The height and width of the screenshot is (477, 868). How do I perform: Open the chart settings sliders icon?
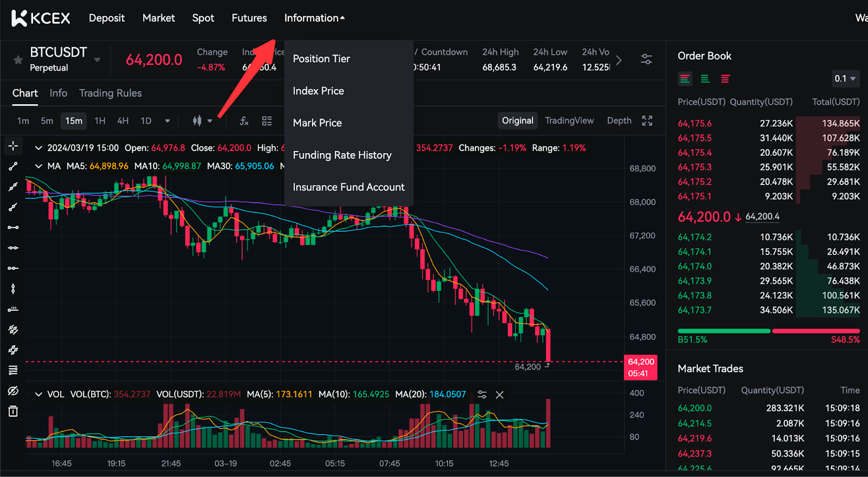[x=646, y=60]
